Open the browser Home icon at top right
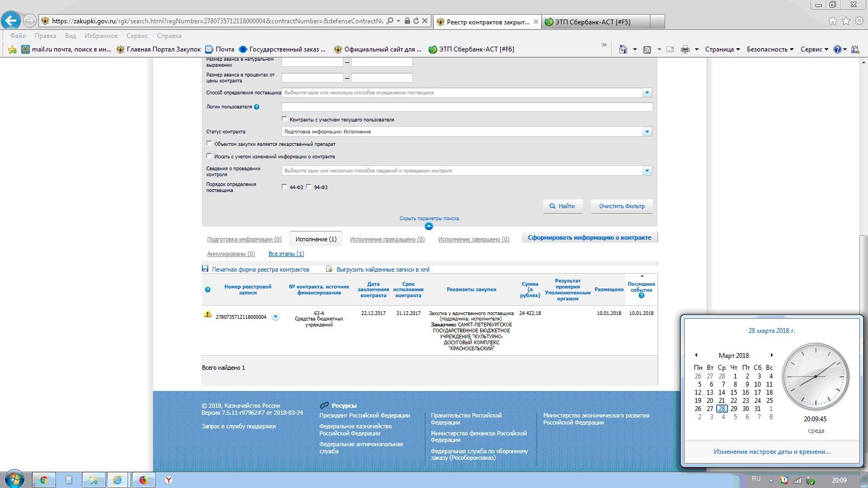 coord(833,21)
